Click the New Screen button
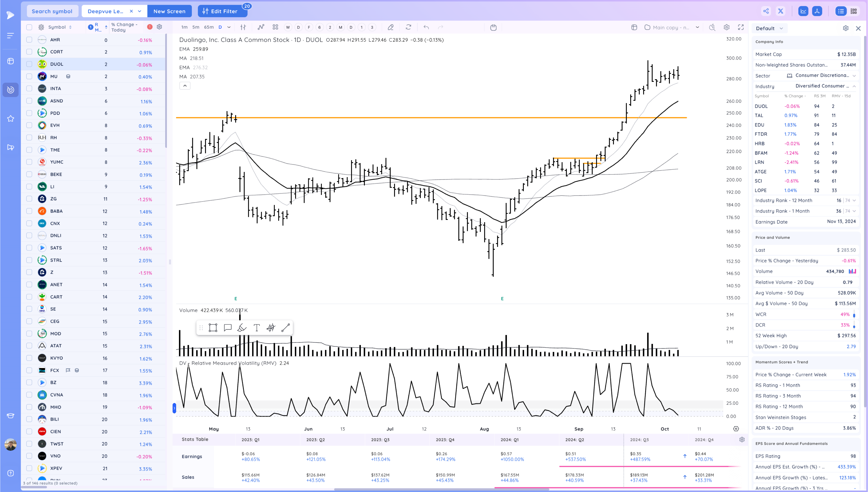868x492 pixels. point(169,11)
